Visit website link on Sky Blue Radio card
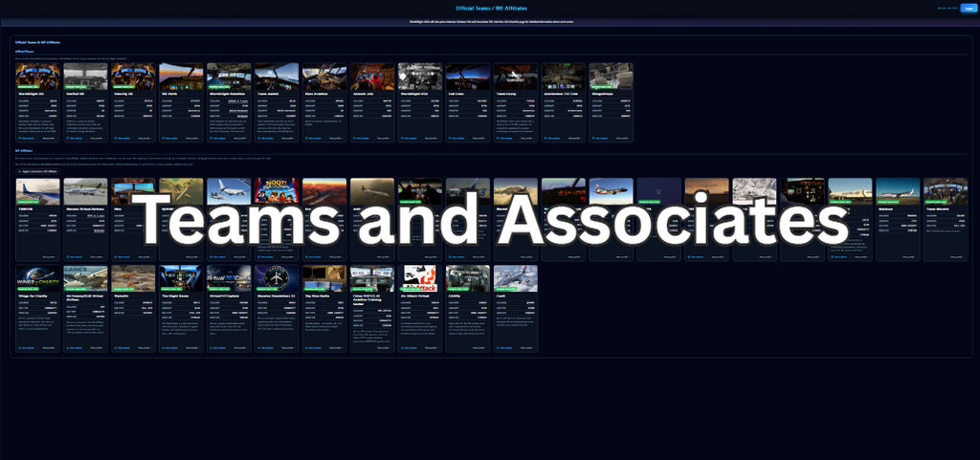This screenshot has width=980, height=460. click(x=314, y=348)
